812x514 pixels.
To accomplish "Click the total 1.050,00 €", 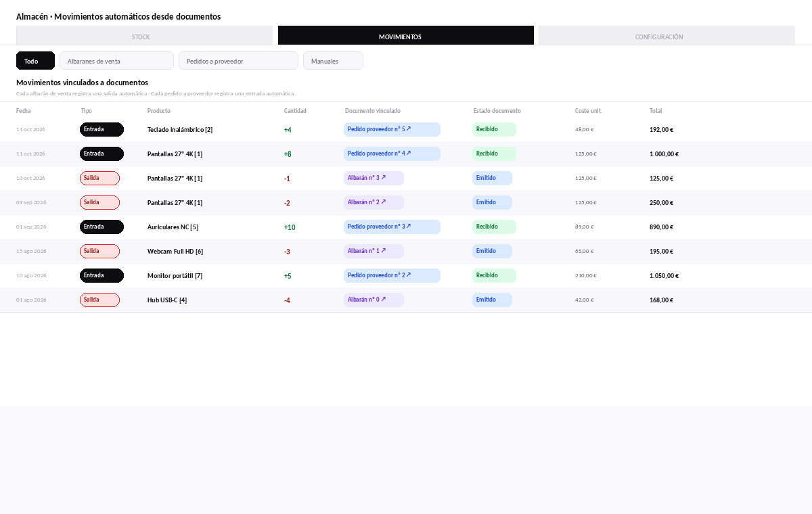I will [x=664, y=276].
